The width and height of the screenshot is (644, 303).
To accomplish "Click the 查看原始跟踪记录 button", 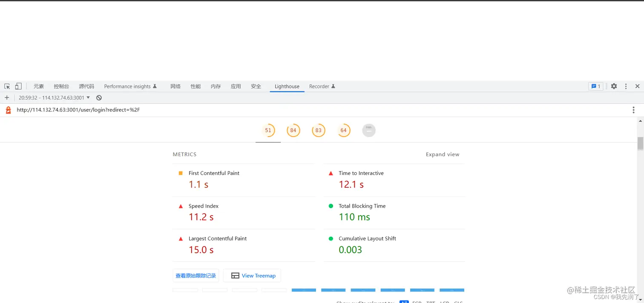I will [196, 276].
